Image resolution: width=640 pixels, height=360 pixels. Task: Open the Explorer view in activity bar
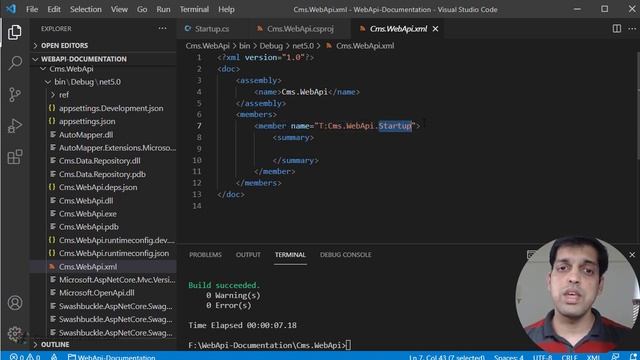[x=15, y=32]
